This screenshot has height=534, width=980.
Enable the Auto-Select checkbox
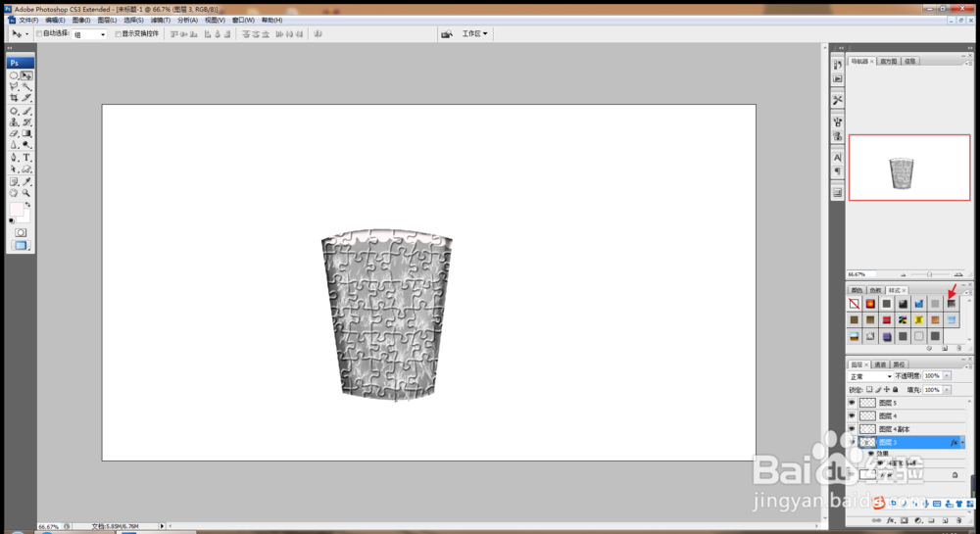39,33
